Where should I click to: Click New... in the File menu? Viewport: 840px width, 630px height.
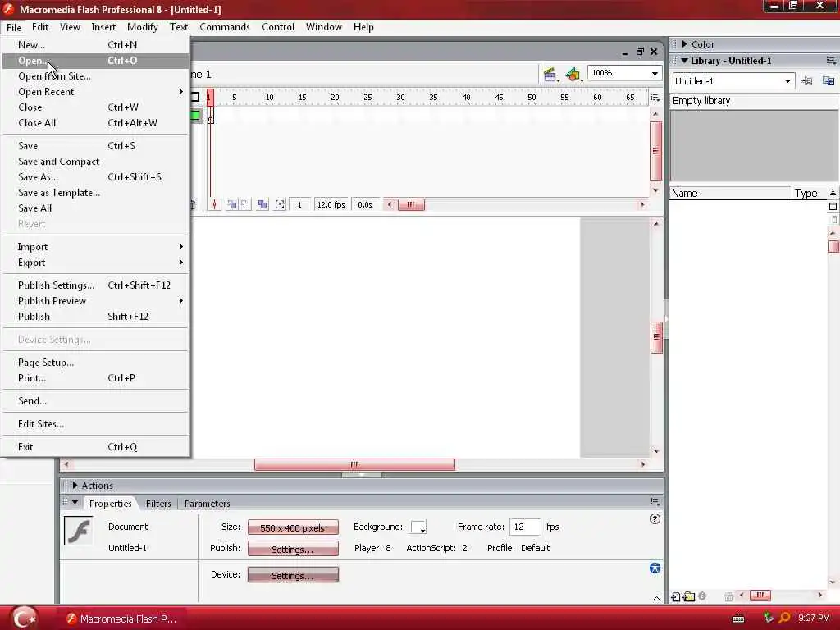coord(95,45)
